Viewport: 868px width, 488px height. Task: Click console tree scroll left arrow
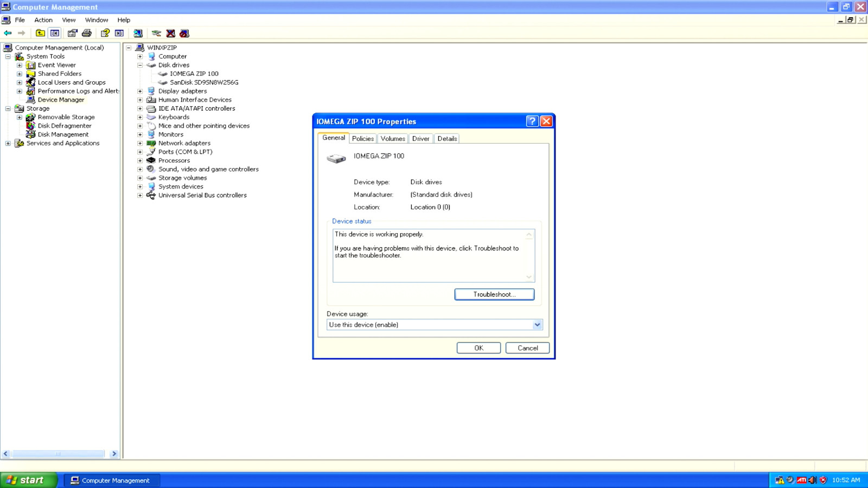[6, 454]
